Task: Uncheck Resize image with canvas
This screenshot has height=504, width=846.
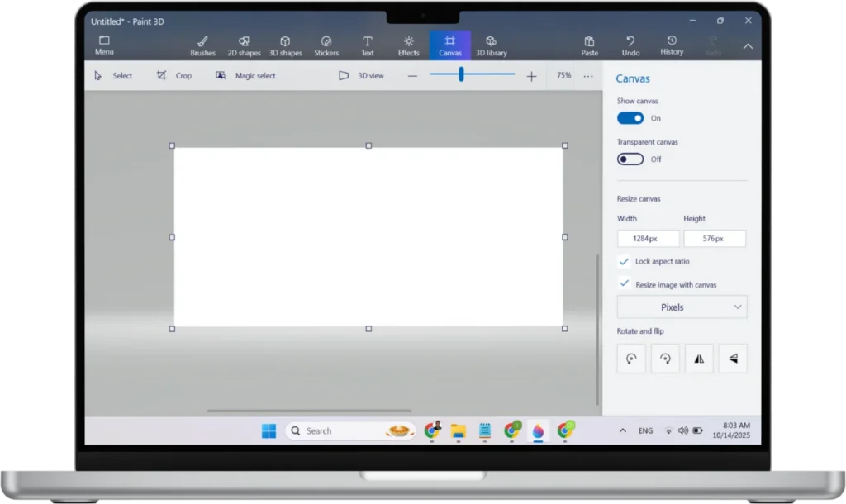Action: pos(625,283)
